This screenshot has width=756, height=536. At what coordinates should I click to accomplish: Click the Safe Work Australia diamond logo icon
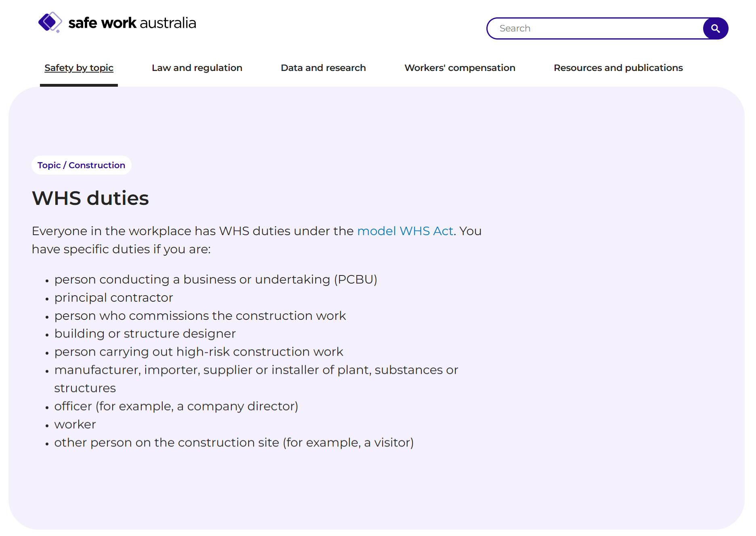pyautogui.click(x=50, y=22)
